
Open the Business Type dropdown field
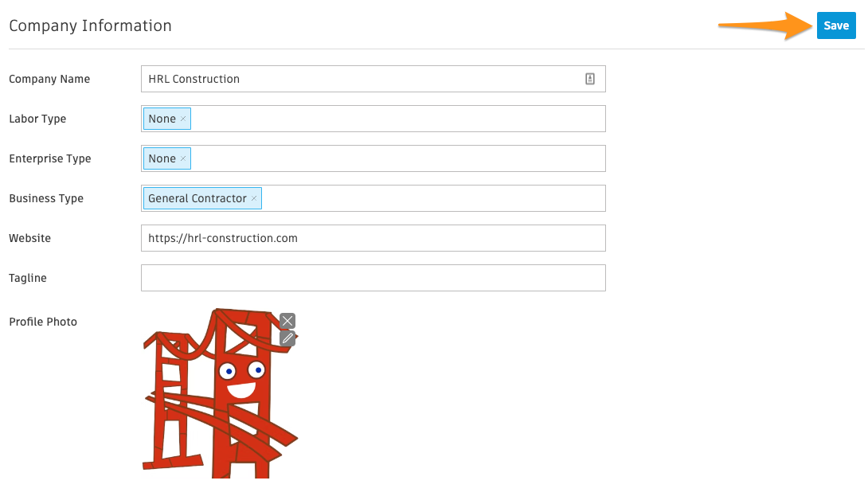click(x=430, y=198)
